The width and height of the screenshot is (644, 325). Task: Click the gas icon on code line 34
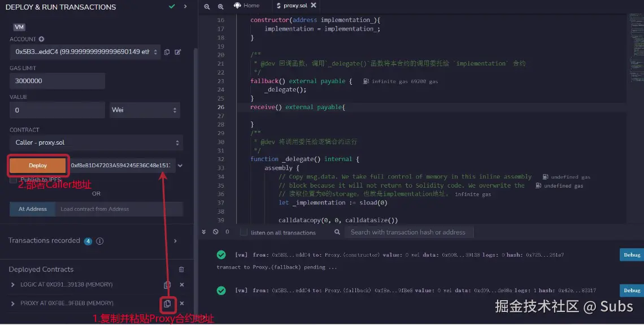[x=546, y=177]
